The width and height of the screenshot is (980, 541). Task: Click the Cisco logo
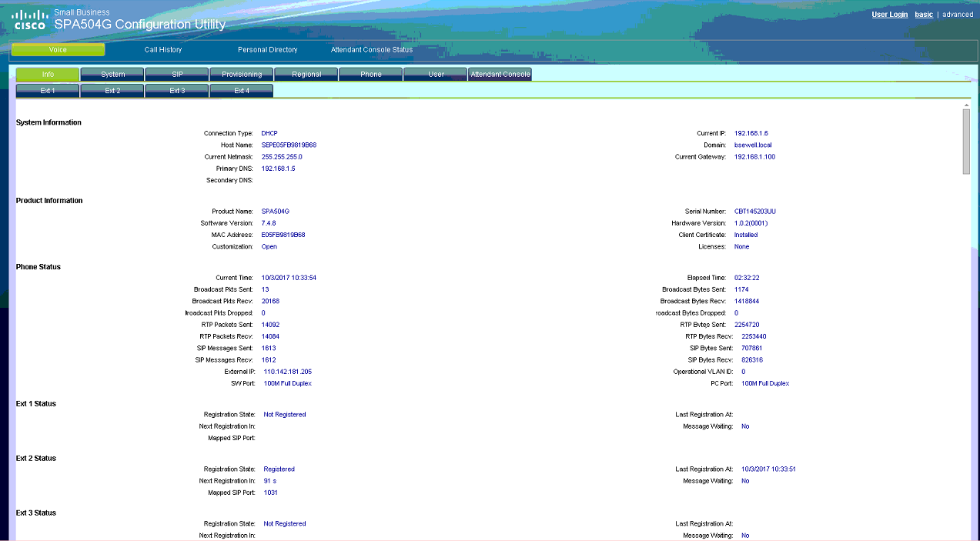tap(31, 19)
